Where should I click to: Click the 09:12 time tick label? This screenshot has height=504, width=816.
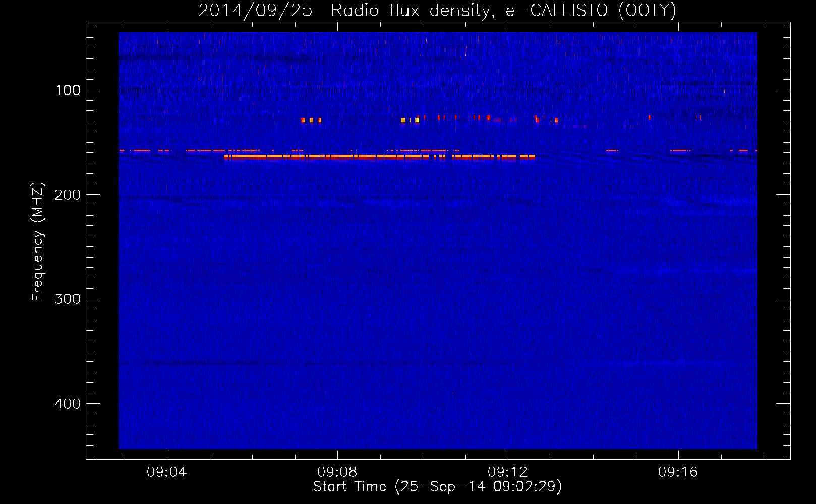pyautogui.click(x=507, y=472)
